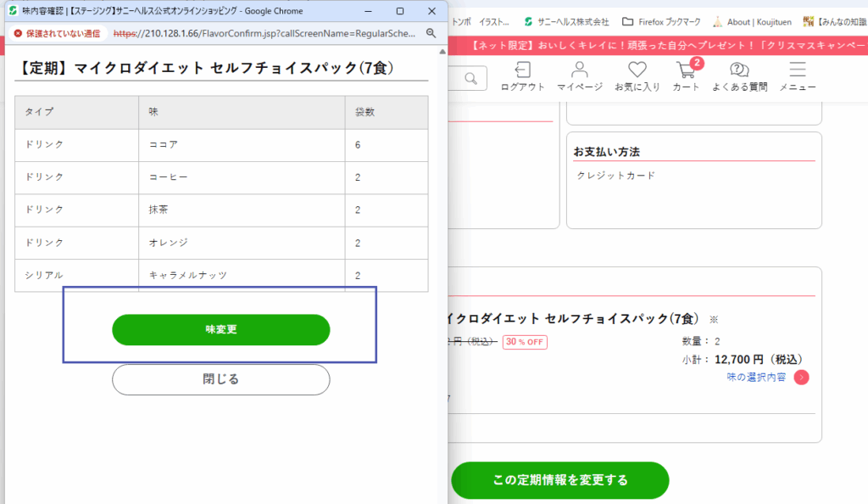The width and height of the screenshot is (868, 504).
Task: Open the サニーヘルス株式会社 bookmark
Action: [565, 21]
